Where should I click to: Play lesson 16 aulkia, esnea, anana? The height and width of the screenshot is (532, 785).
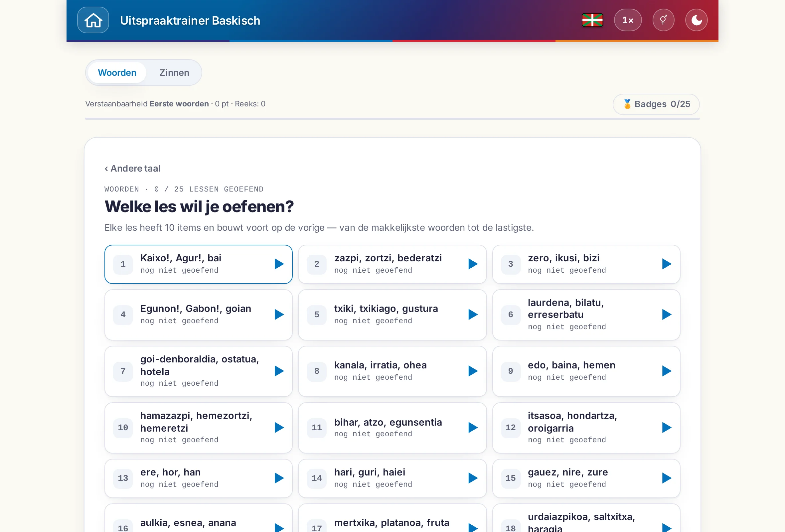click(x=279, y=527)
